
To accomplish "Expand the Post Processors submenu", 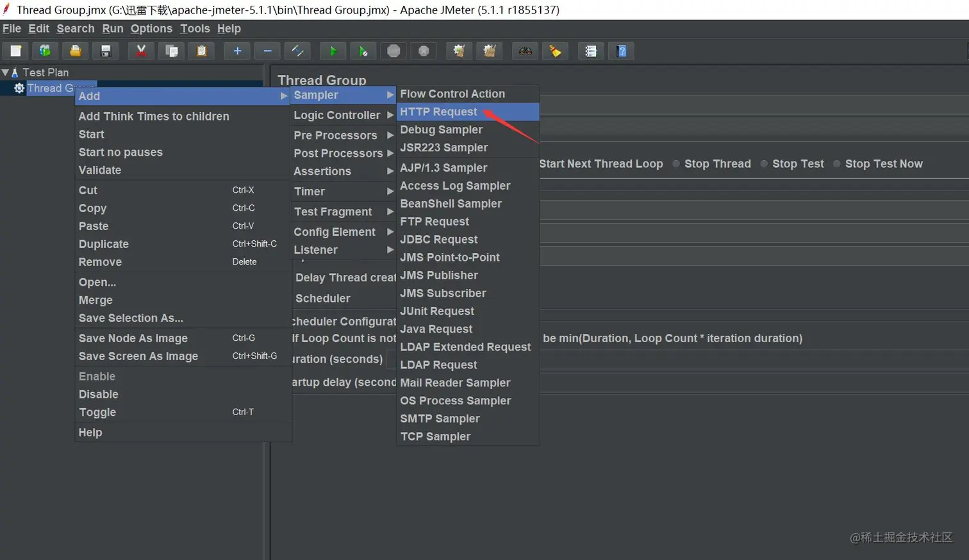I will click(343, 153).
